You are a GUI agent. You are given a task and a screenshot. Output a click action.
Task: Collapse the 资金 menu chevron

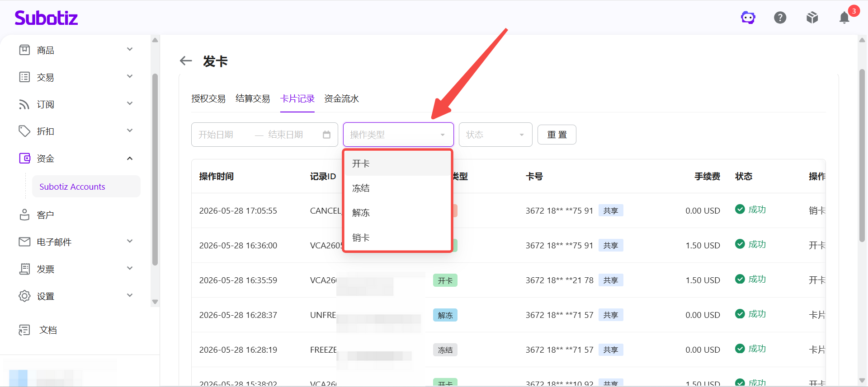tap(130, 158)
